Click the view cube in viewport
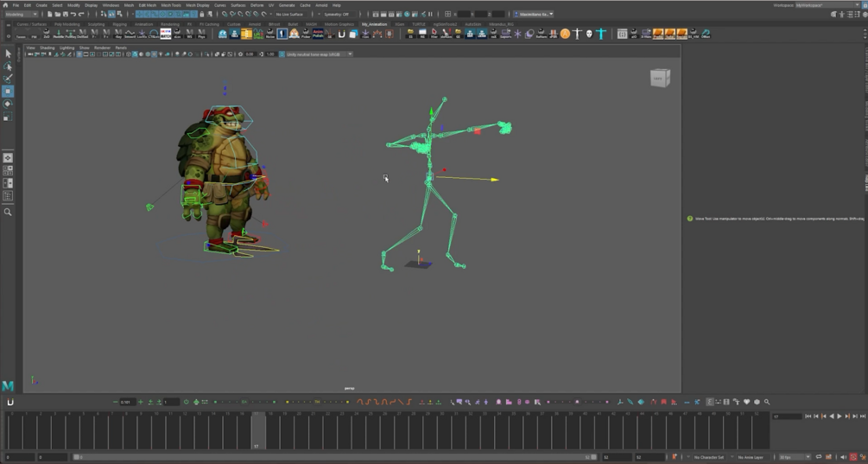 [x=660, y=78]
